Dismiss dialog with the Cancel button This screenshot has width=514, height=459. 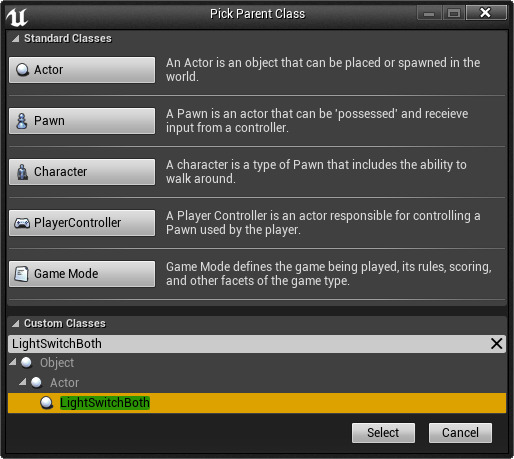pos(460,433)
